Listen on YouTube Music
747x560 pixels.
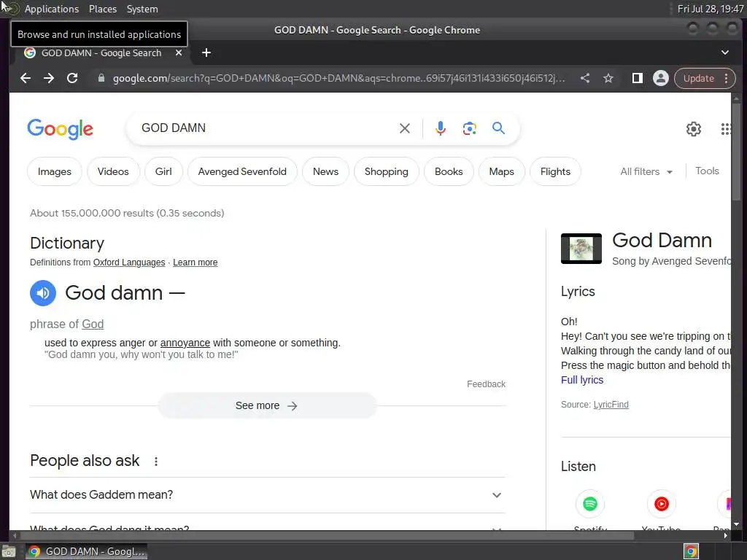[x=661, y=504]
